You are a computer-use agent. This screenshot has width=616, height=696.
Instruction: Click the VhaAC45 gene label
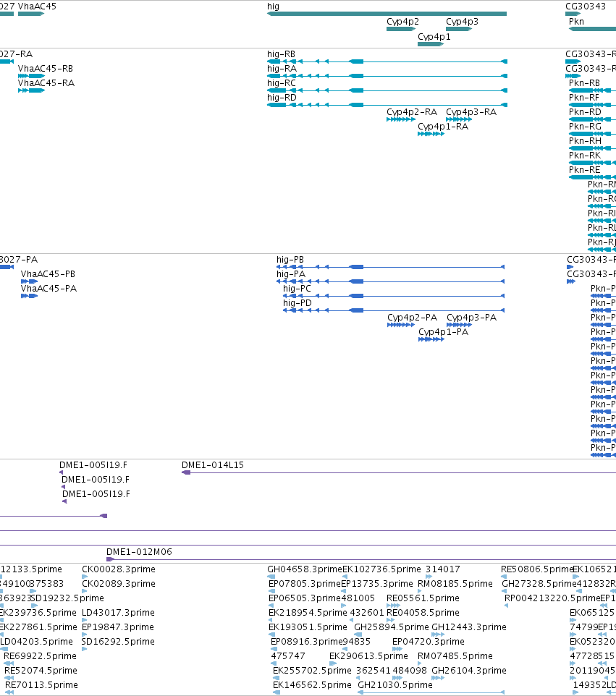(37, 7)
